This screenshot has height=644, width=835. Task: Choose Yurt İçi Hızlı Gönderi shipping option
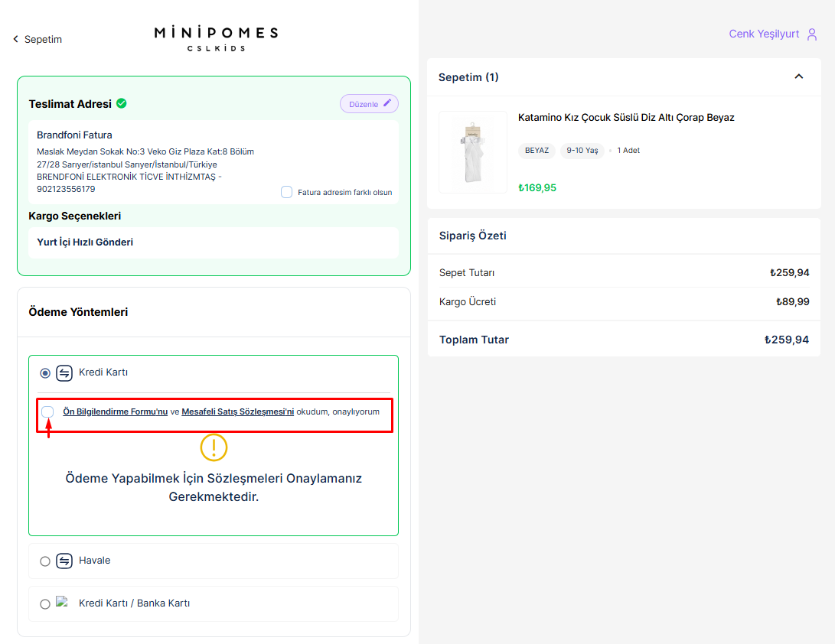coord(85,242)
